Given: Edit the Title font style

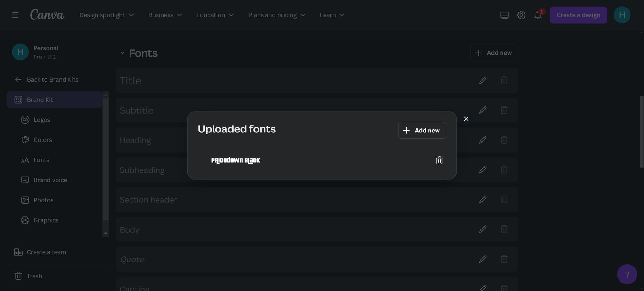Looking at the screenshot, I should pyautogui.click(x=483, y=80).
